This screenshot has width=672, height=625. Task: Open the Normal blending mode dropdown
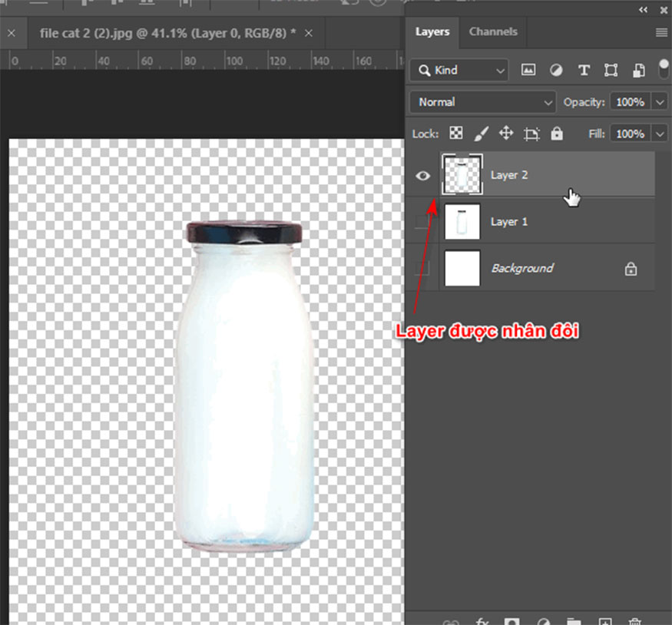pos(482,102)
